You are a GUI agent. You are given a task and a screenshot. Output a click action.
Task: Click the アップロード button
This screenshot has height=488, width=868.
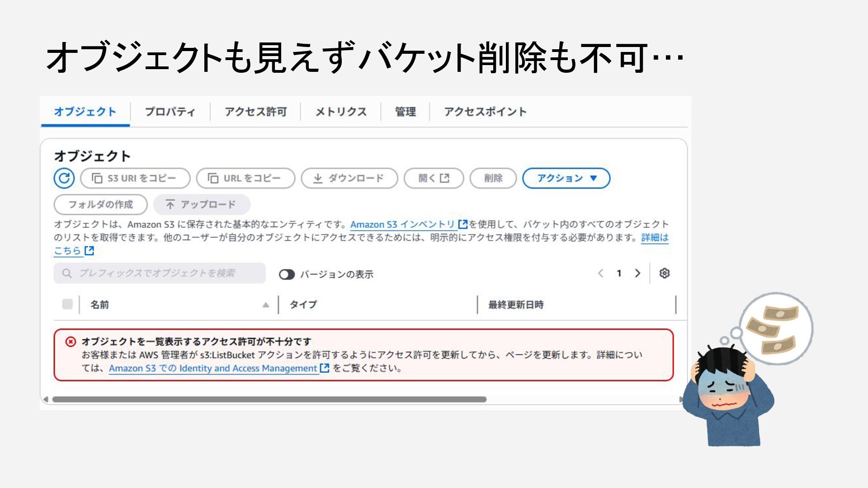pos(202,205)
